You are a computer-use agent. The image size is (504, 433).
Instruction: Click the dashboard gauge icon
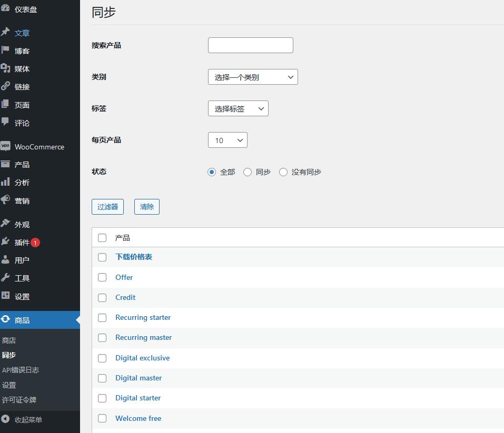click(5, 8)
